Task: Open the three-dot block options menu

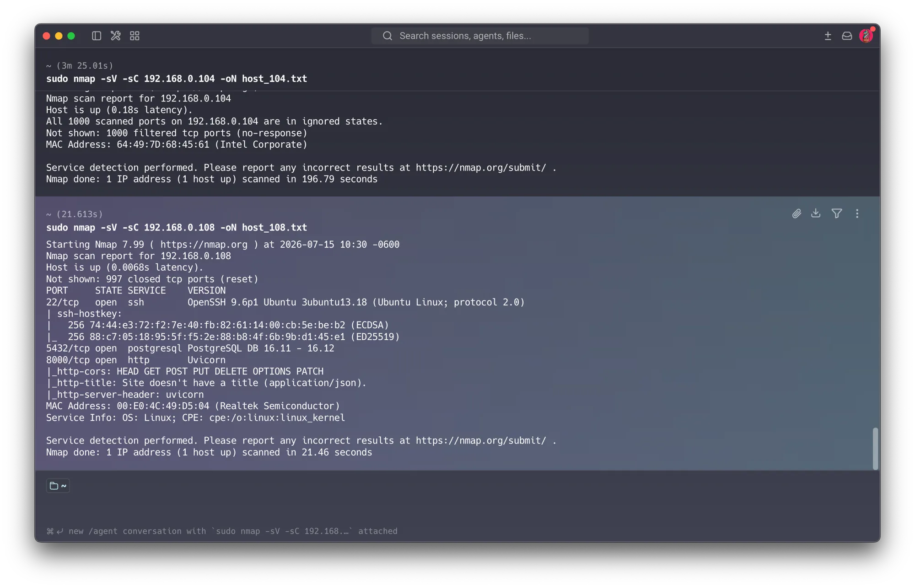Action: (857, 214)
